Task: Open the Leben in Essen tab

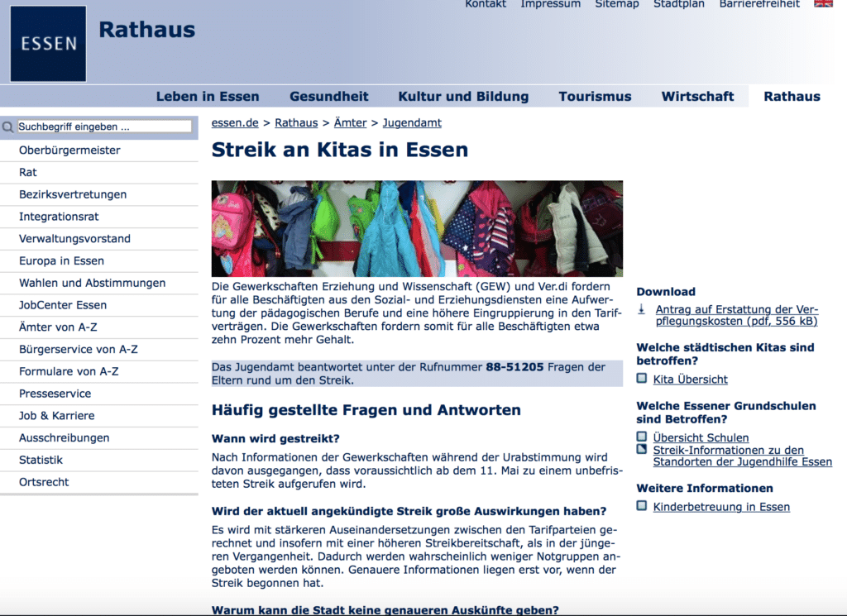Action: pyautogui.click(x=208, y=96)
